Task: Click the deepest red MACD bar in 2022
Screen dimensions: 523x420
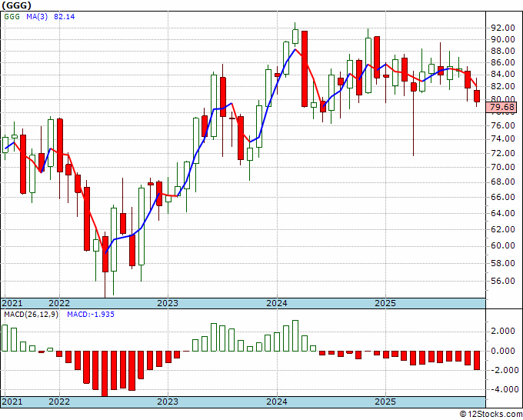Action: point(105,374)
